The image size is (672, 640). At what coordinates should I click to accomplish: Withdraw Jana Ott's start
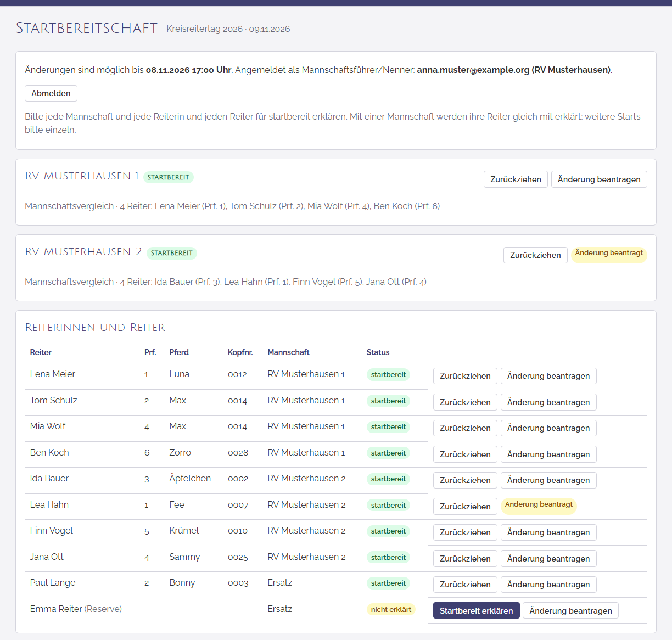click(x=465, y=559)
